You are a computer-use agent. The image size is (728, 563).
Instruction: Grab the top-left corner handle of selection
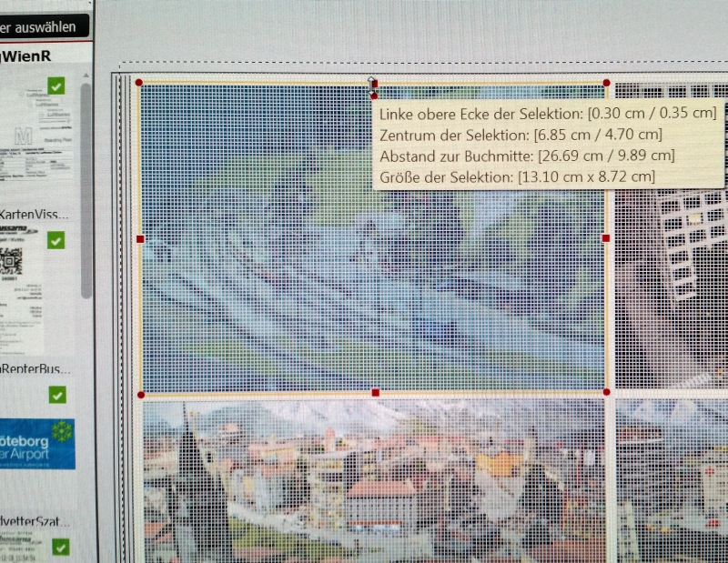tap(139, 83)
